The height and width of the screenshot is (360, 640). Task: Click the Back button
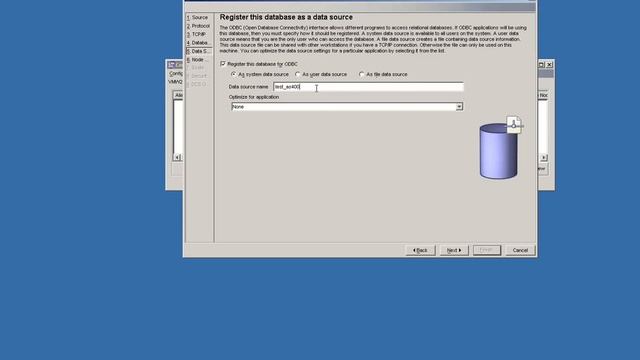pos(420,250)
